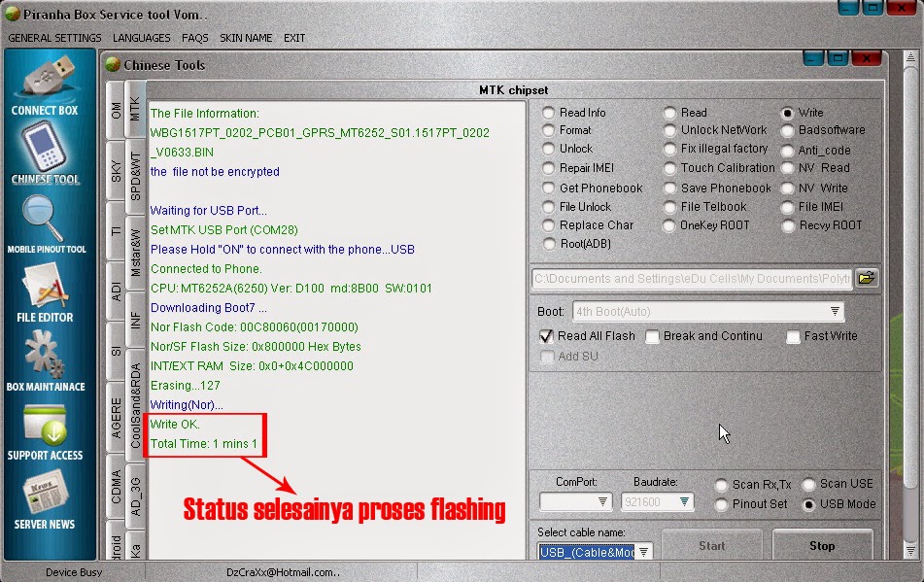Switch to the AGERE tab
The height and width of the screenshot is (582, 924).
click(x=116, y=418)
